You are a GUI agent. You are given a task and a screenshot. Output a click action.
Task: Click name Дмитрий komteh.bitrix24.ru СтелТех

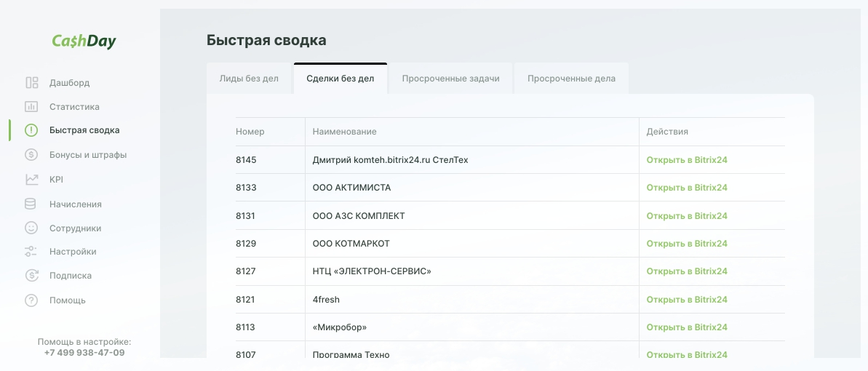coord(390,160)
